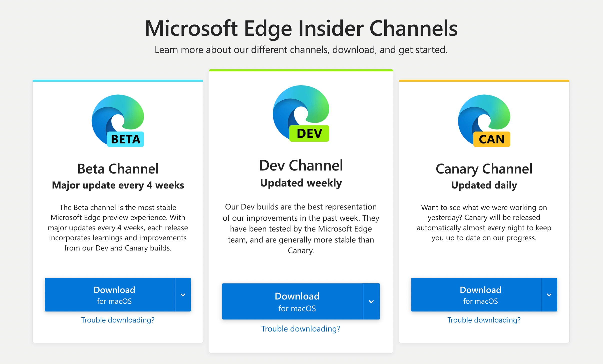Download Beta Channel for macOS

pos(110,295)
